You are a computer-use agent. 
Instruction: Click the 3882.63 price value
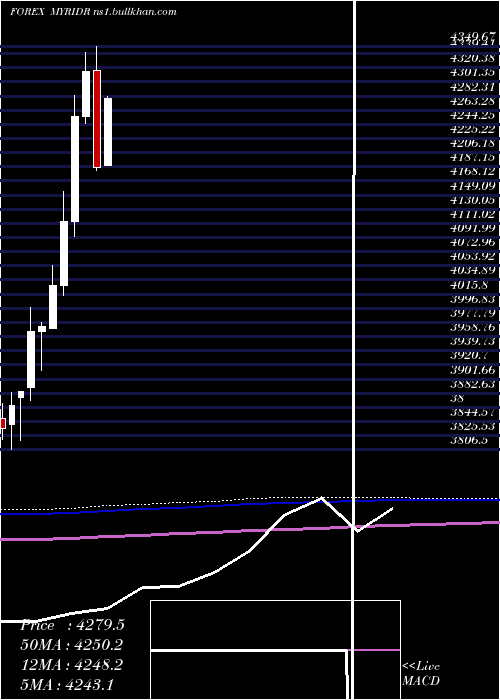tap(473, 384)
